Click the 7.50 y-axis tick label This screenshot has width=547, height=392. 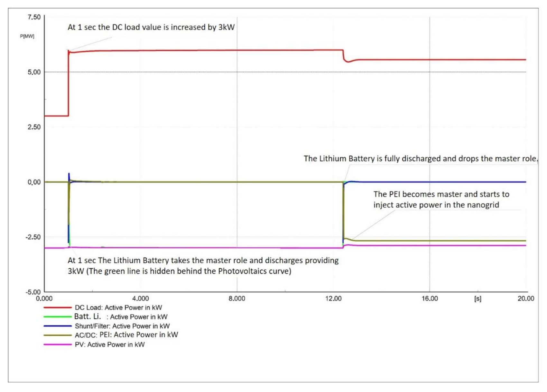coord(34,17)
